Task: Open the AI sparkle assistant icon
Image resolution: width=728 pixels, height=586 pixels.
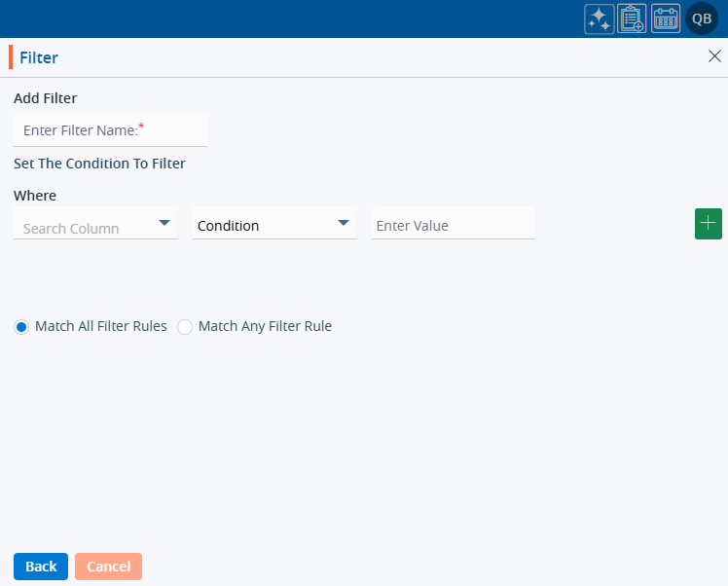Action: point(599,18)
